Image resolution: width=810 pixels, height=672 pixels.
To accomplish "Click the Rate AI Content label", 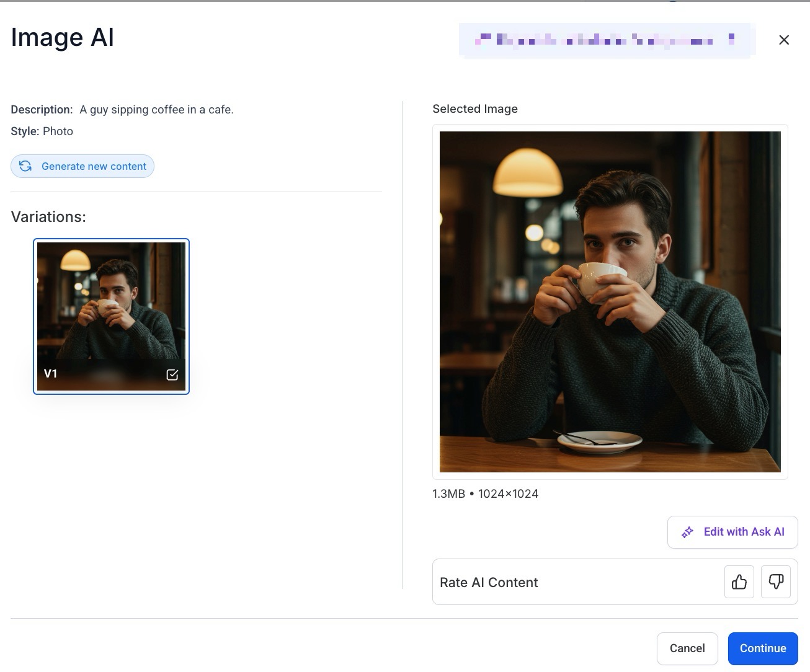I will pos(489,582).
